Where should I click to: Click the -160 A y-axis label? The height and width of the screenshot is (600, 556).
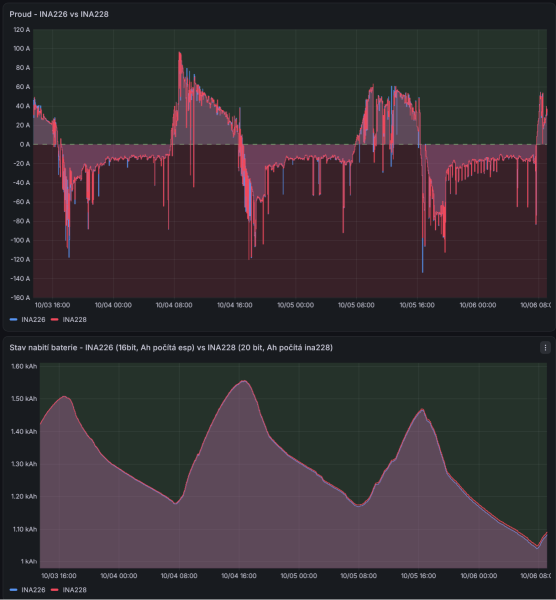[x=20, y=297]
